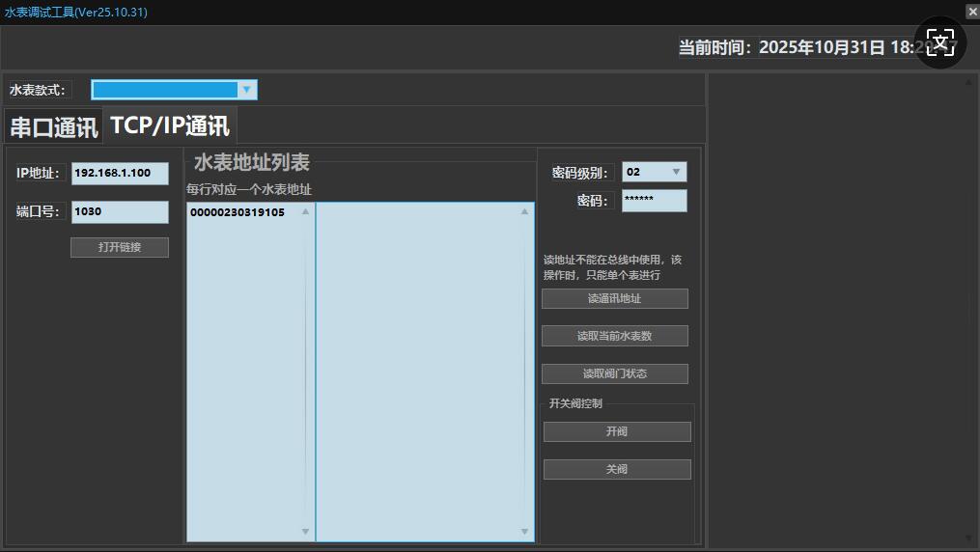
Task: Select the TCP/IP通讯 tab
Action: (x=170, y=125)
